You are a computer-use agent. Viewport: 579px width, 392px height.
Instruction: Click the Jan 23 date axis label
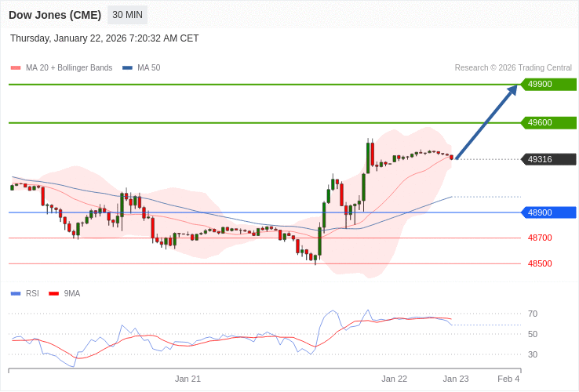point(456,379)
